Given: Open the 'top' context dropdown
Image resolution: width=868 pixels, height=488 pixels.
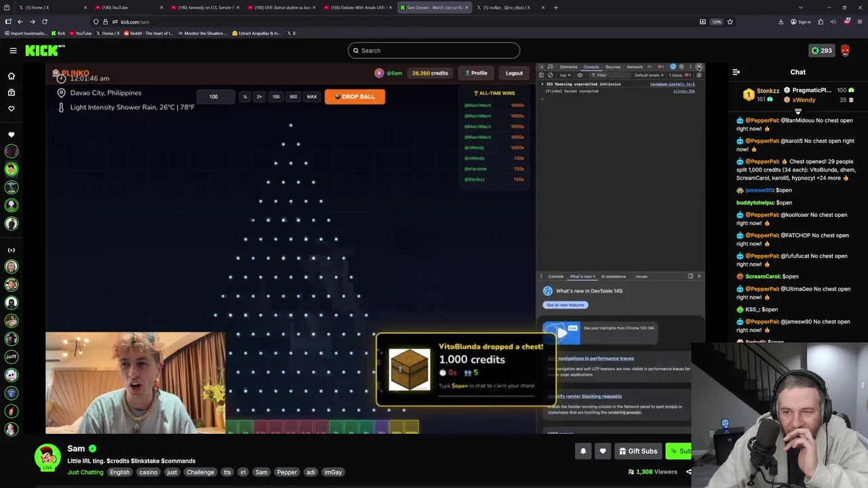Looking at the screenshot, I should (565, 75).
